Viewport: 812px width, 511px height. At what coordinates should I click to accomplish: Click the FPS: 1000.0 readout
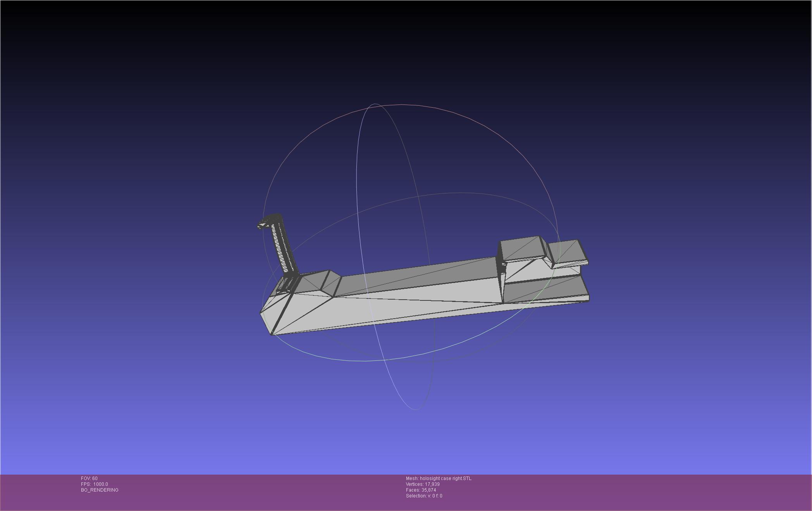(95, 484)
